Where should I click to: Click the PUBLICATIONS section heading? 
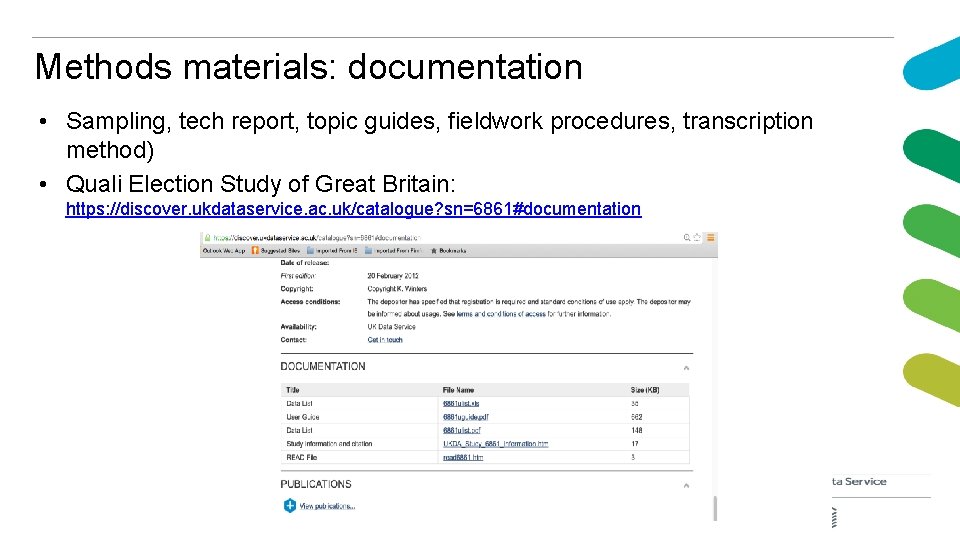(x=316, y=484)
